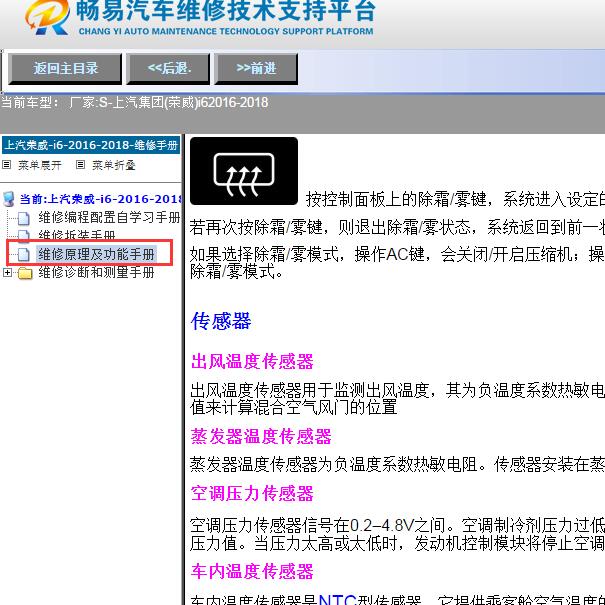Open 维修拆装手册 in the tree
This screenshot has height=605, width=605.
[x=77, y=235]
